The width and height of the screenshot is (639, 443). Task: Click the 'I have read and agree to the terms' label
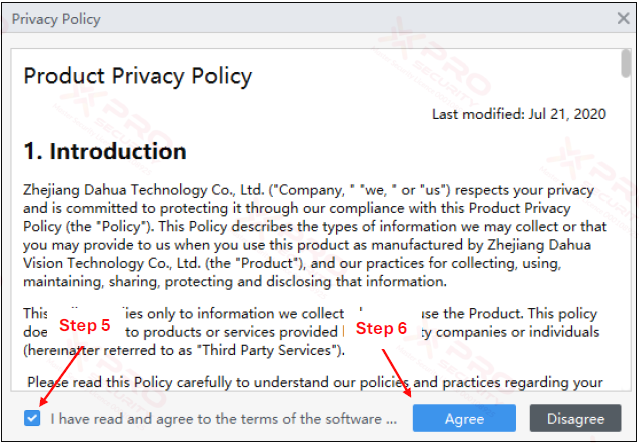(x=224, y=419)
